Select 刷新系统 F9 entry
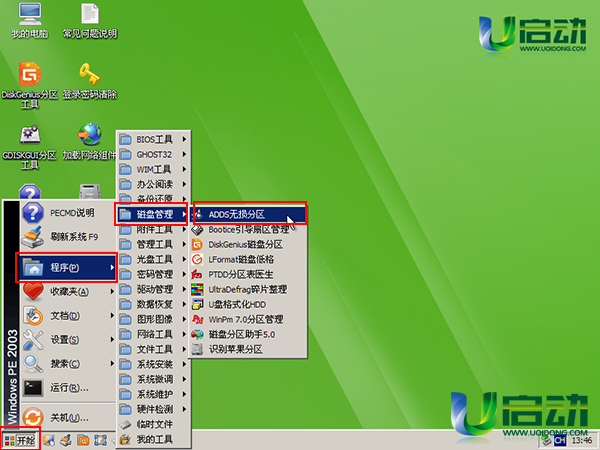The image size is (600, 450). tap(68, 237)
